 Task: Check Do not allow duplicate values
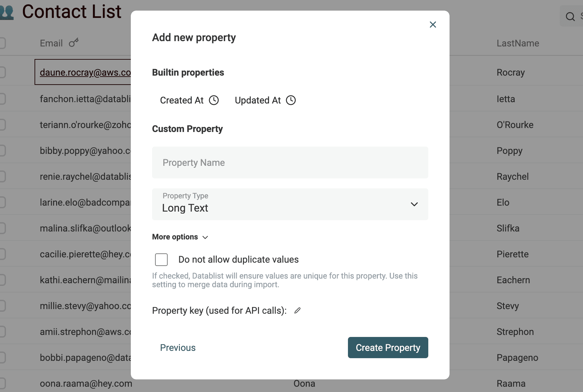[x=161, y=259]
